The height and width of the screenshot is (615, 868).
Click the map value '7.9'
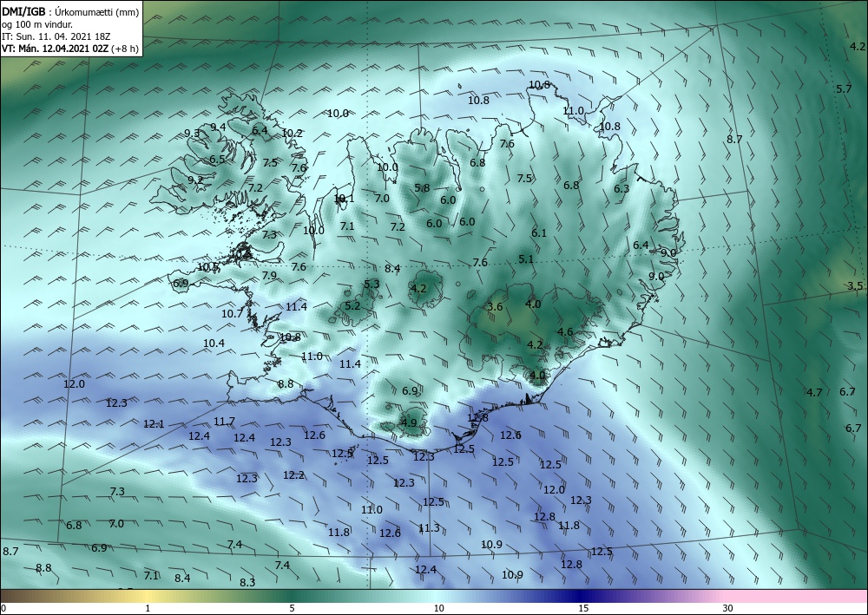click(269, 276)
